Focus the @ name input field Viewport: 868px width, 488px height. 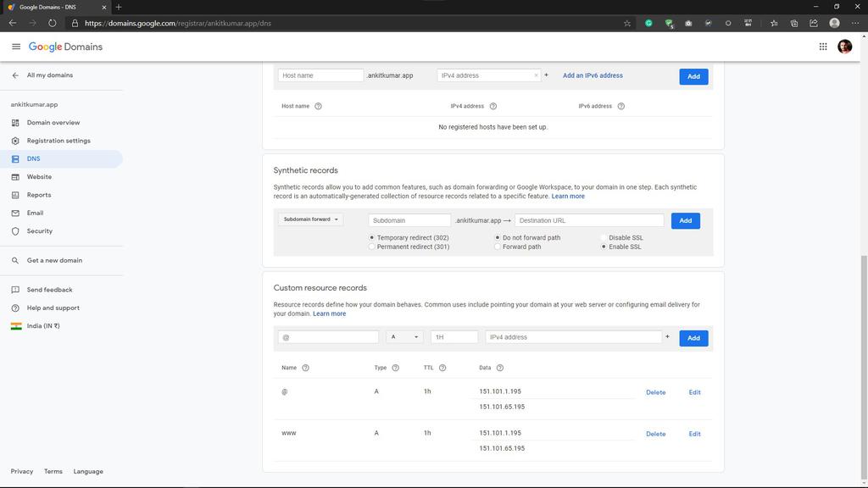[x=329, y=337]
